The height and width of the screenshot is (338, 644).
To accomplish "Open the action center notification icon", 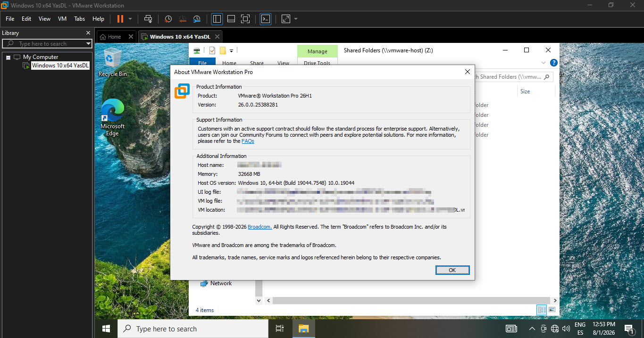I will [x=628, y=329].
